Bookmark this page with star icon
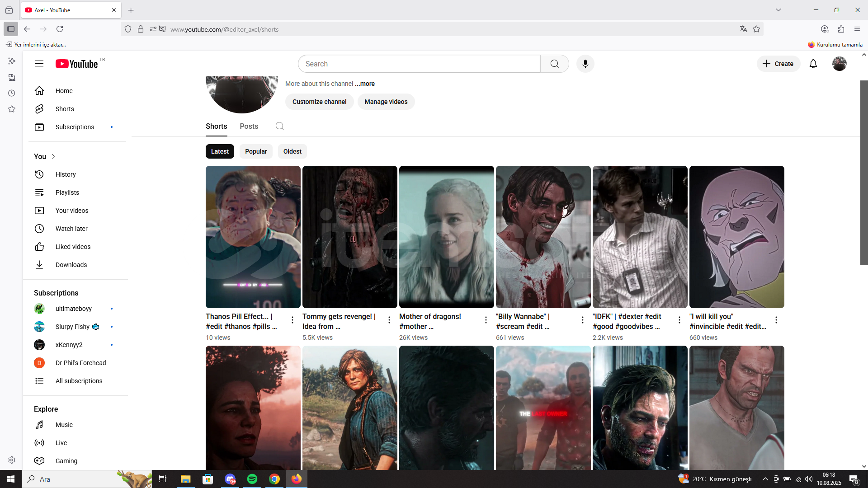This screenshot has height=488, width=868. click(756, 29)
